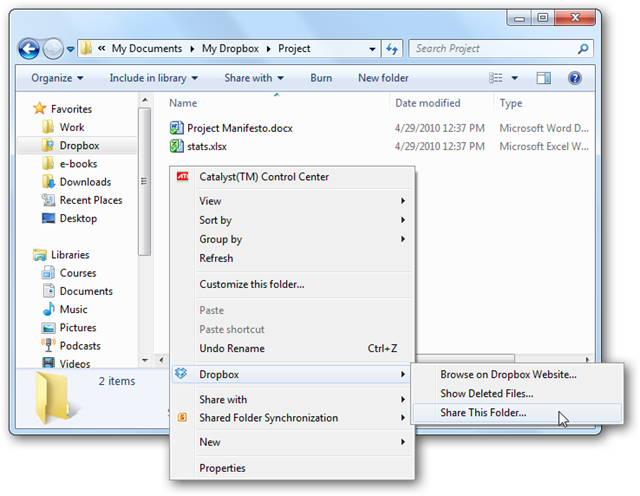Click the Burn toolbar button
The image size is (640, 496).
pyautogui.click(x=321, y=78)
